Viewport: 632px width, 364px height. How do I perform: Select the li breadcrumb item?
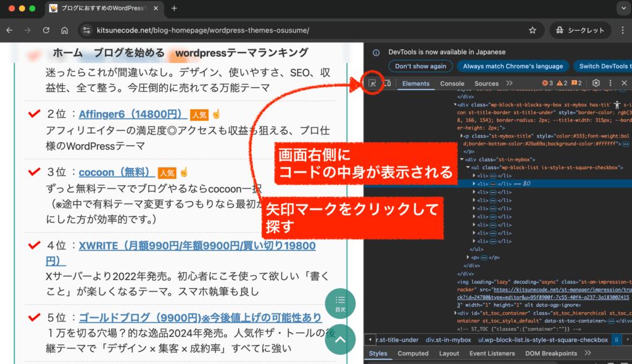pos(617,340)
